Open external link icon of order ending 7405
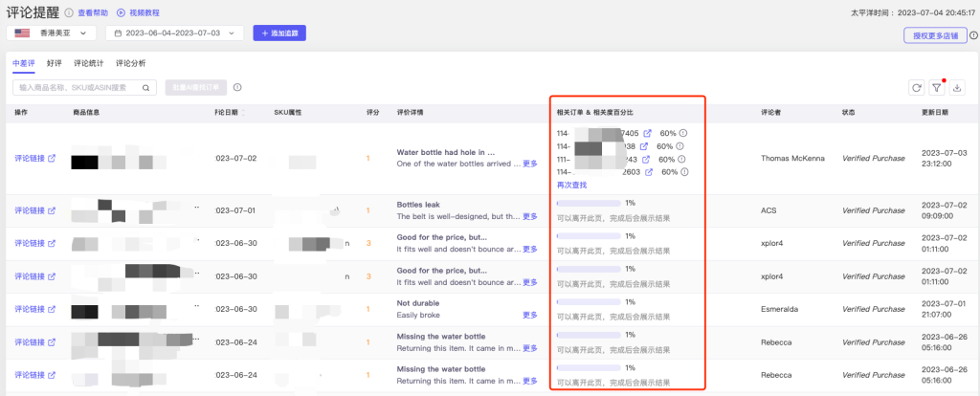Screen dimensions: 980x396 [x=647, y=133]
